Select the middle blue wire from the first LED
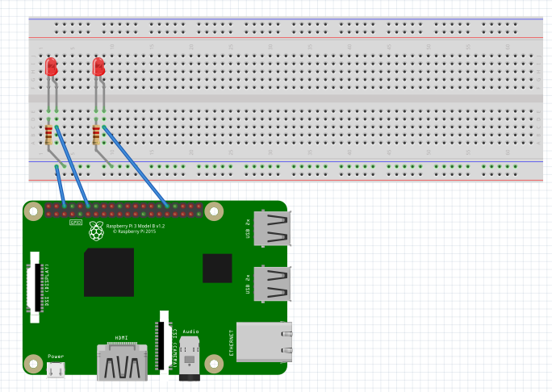The width and height of the screenshot is (552, 392). pyautogui.click(x=72, y=167)
